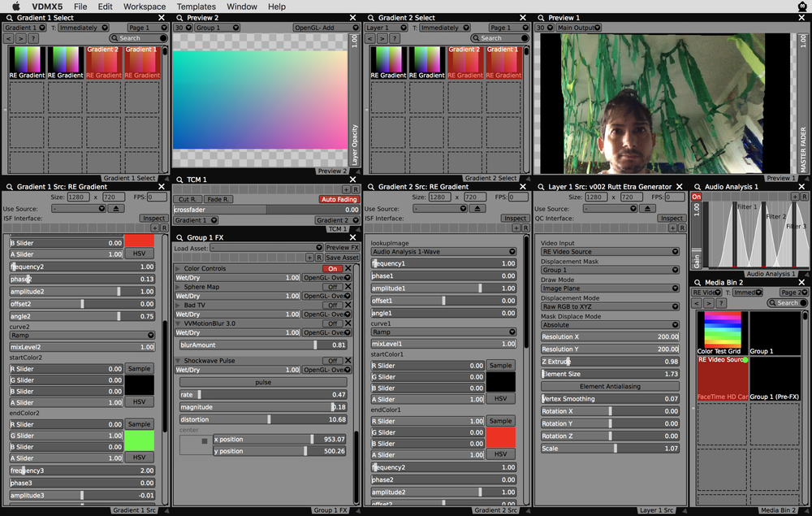This screenshot has width=812, height=516.
Task: Enable the Sphere Map effect
Action: point(332,287)
